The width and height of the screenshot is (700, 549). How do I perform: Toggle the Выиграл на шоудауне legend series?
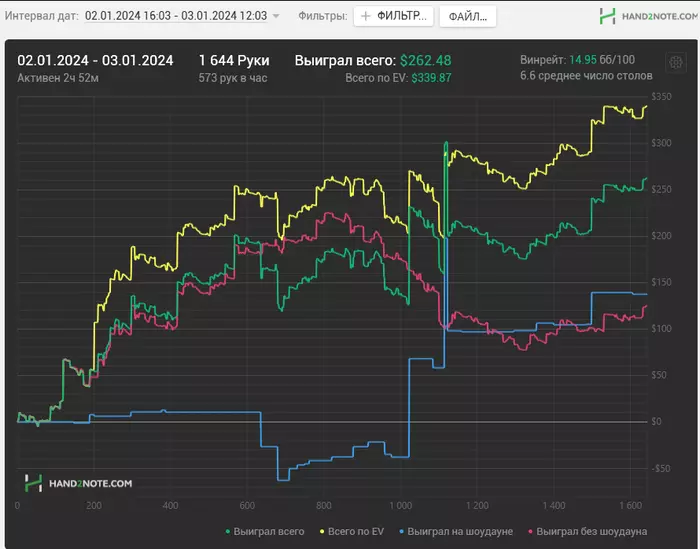(x=456, y=531)
